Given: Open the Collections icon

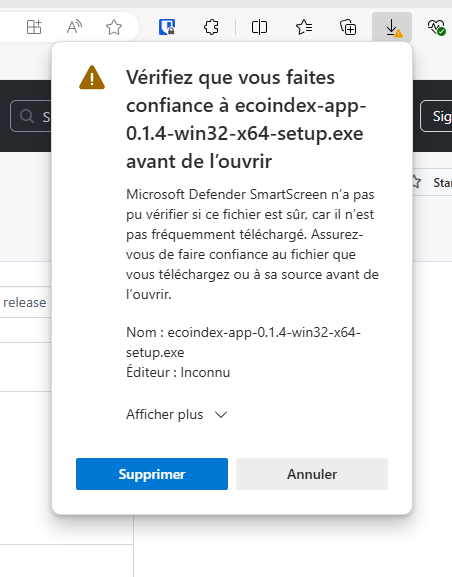Looking at the screenshot, I should coord(348,27).
